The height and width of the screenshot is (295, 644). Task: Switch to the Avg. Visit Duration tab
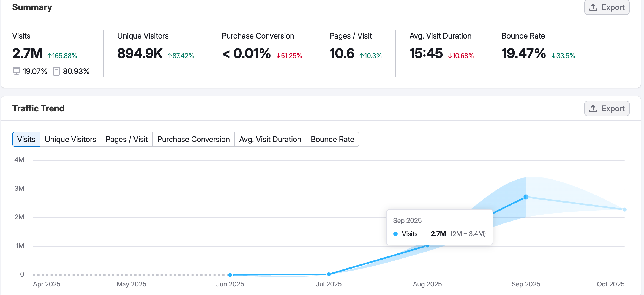[270, 139]
